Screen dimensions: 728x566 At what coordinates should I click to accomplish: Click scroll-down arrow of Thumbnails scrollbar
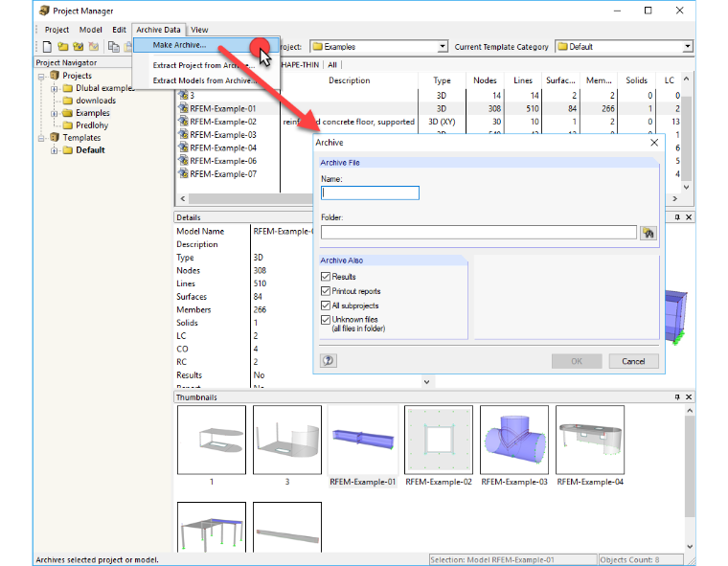point(690,546)
